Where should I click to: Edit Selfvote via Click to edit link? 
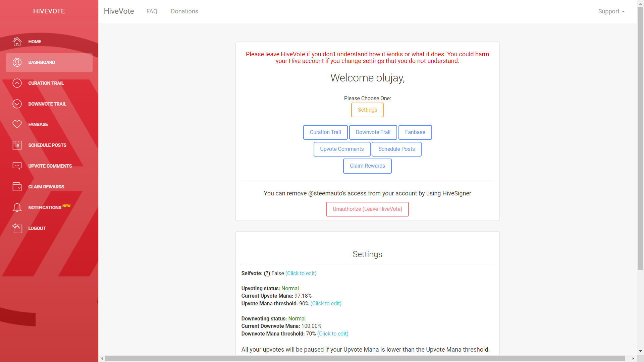[301, 274]
